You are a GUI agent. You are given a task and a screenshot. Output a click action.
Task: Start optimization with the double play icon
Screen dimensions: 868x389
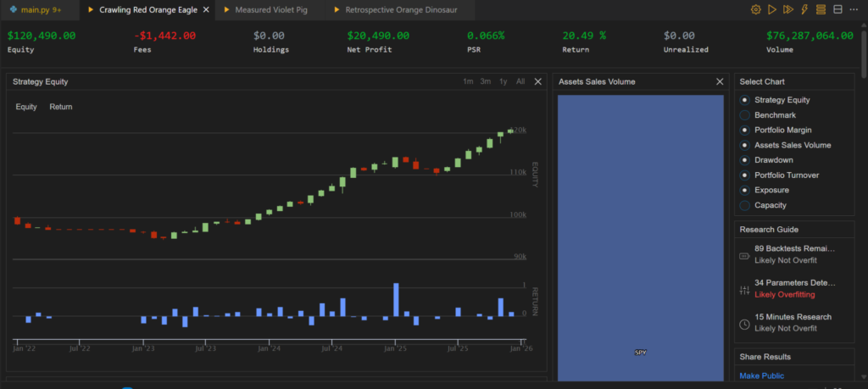(x=788, y=9)
